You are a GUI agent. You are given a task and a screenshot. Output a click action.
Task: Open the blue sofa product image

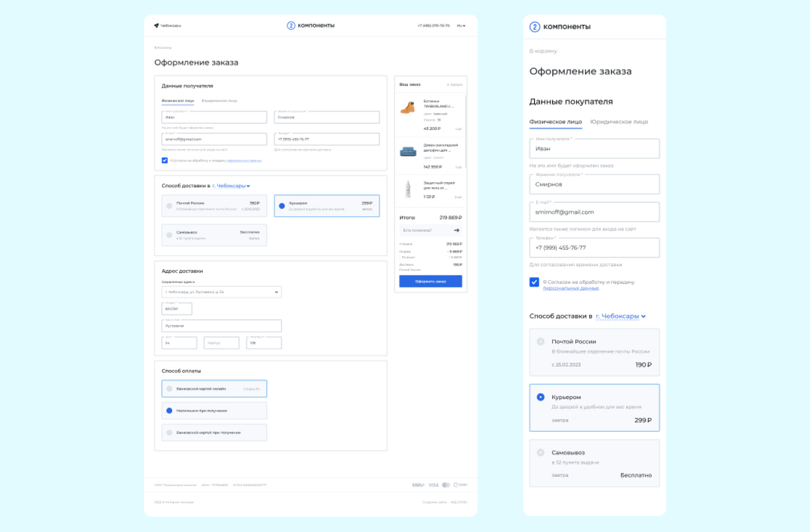407,151
